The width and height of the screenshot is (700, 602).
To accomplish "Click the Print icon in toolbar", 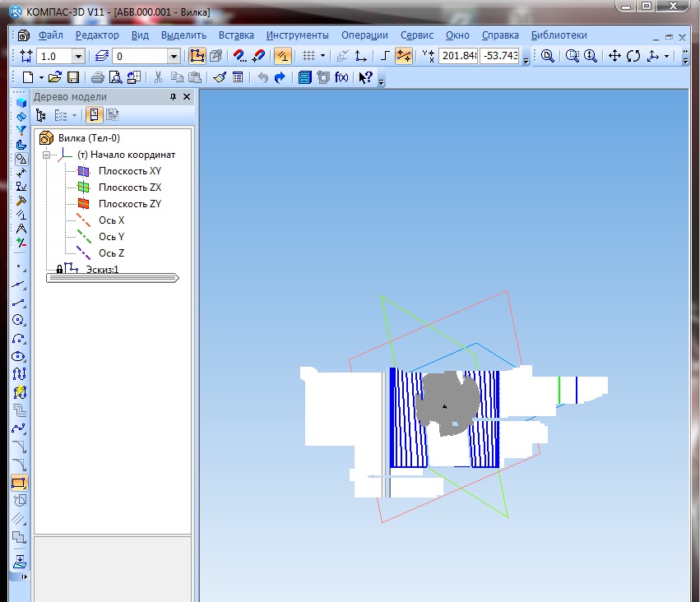I will coord(97,77).
